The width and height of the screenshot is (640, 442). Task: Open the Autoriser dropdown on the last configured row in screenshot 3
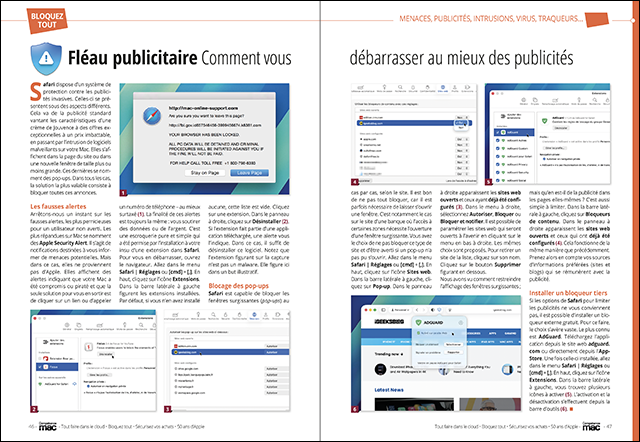tap(277, 393)
